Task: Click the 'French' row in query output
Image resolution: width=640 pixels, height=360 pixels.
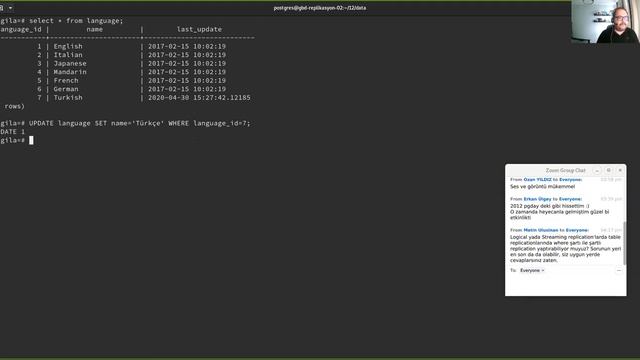Action: pos(131,80)
